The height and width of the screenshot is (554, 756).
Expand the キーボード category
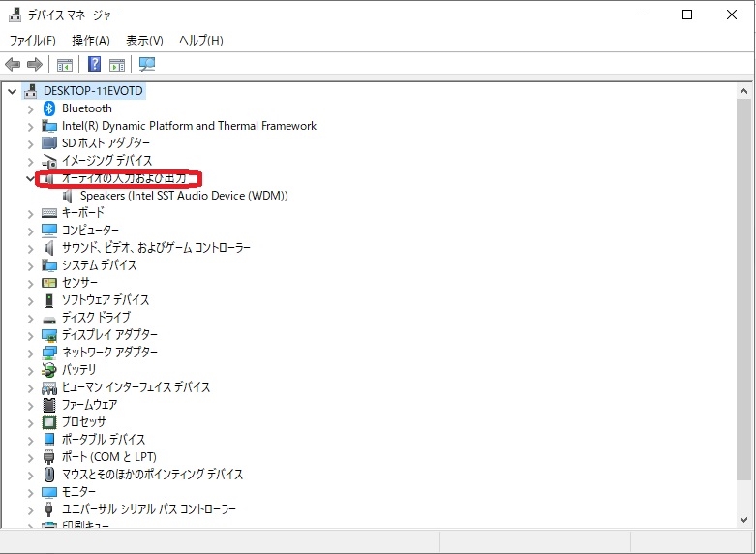coord(30,213)
